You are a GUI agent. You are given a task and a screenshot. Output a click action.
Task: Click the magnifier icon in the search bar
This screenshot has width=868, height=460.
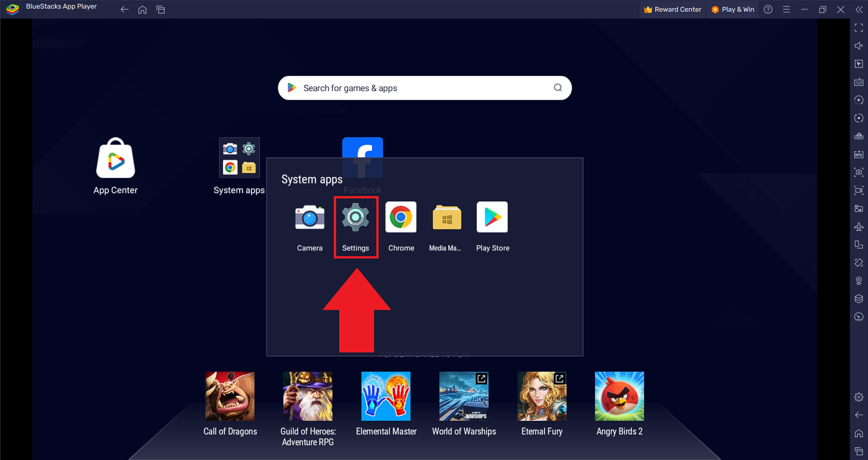[x=558, y=88]
